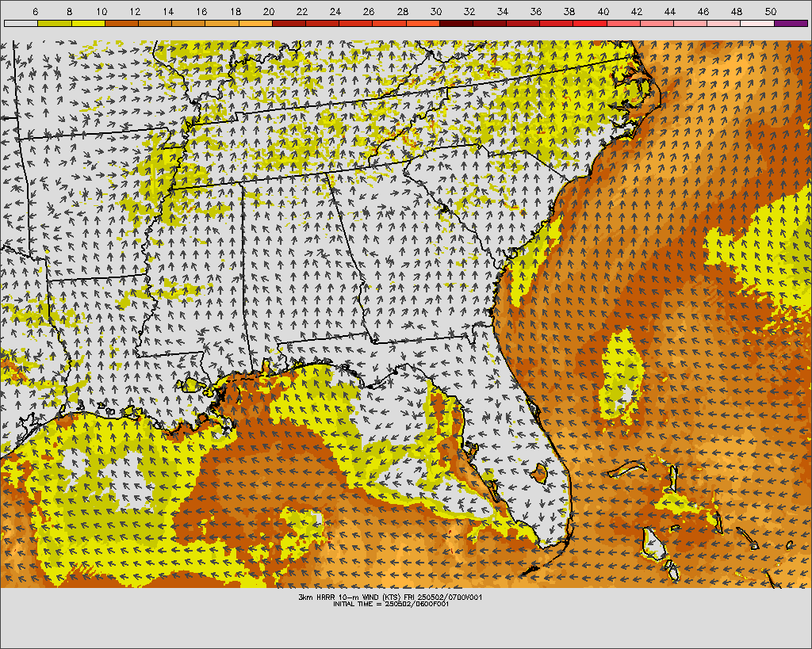
Task: Select the '14' legend scale label
Action: tap(168, 11)
